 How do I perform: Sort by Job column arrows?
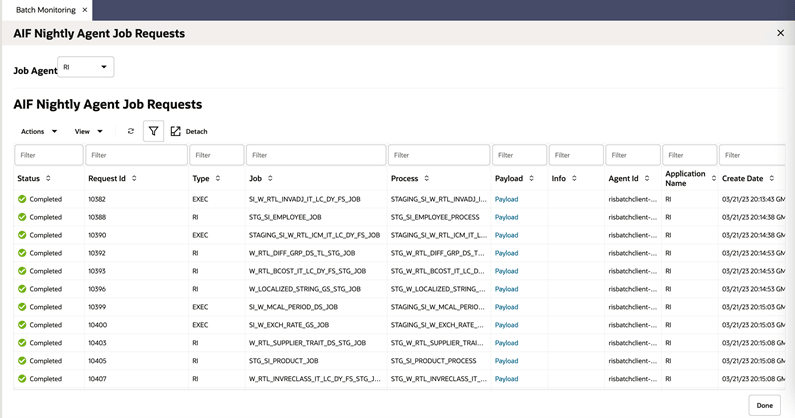[270, 179]
